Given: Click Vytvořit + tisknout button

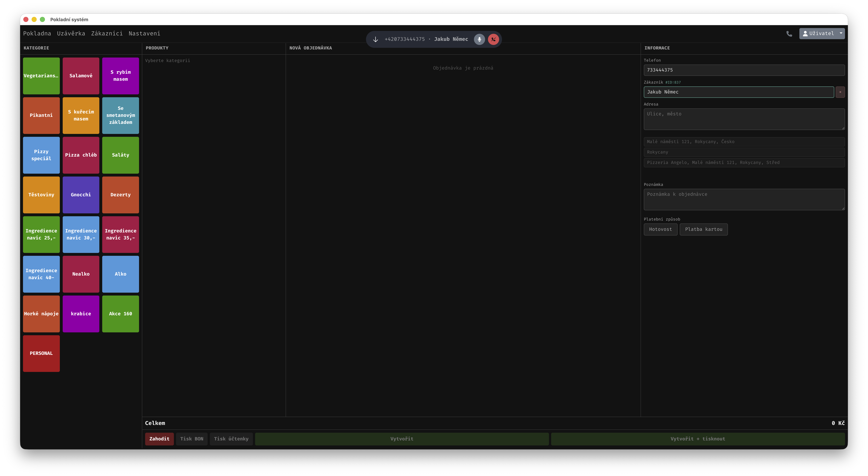Looking at the screenshot, I should [698, 439].
